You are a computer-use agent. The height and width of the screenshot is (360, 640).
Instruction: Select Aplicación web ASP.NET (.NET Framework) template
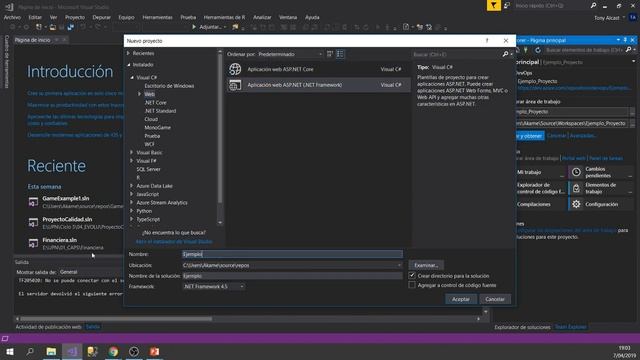tap(319, 85)
